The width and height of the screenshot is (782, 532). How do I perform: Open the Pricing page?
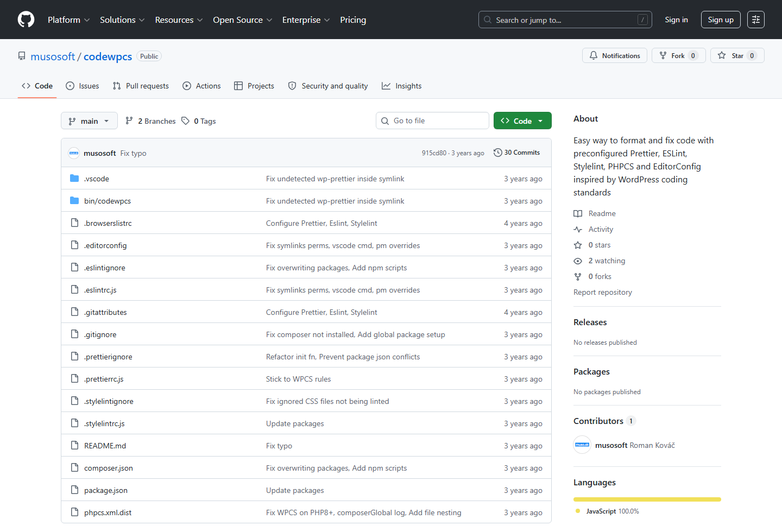pos(353,20)
